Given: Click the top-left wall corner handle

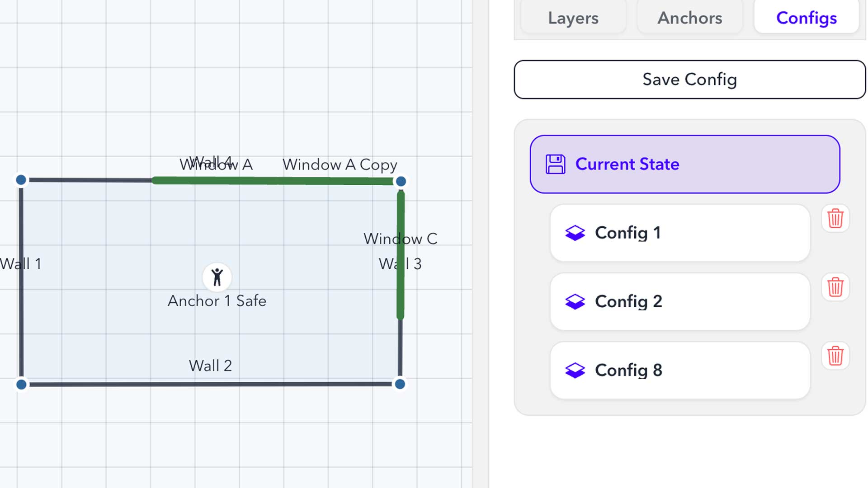Looking at the screenshot, I should coord(21,179).
